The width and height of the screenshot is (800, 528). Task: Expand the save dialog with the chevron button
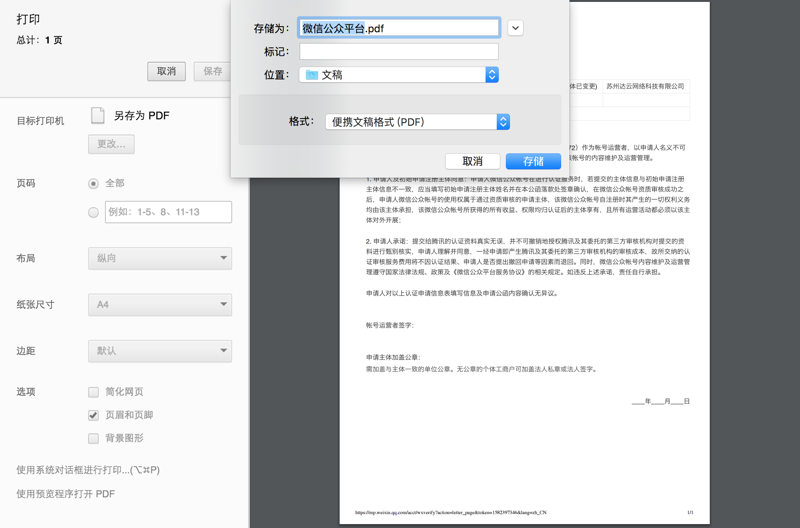pyautogui.click(x=515, y=28)
